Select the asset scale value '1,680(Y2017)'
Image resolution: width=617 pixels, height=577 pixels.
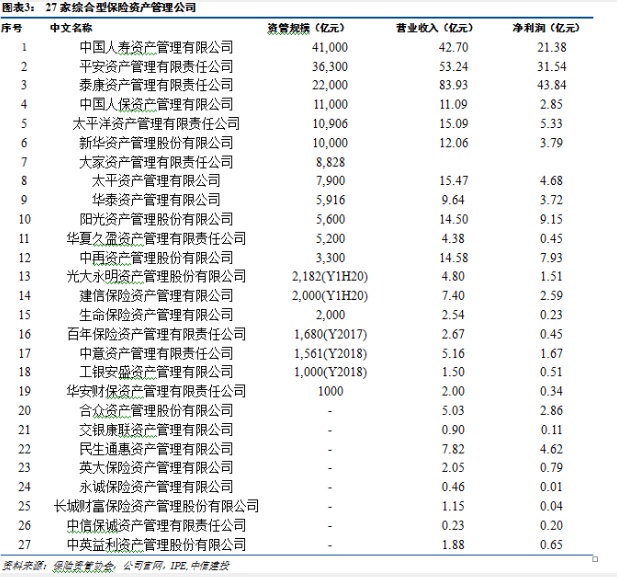click(331, 334)
